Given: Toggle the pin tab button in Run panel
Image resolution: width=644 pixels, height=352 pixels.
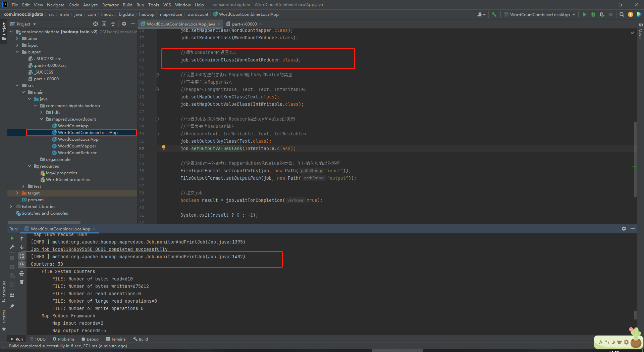Looking at the screenshot, I should [12, 306].
